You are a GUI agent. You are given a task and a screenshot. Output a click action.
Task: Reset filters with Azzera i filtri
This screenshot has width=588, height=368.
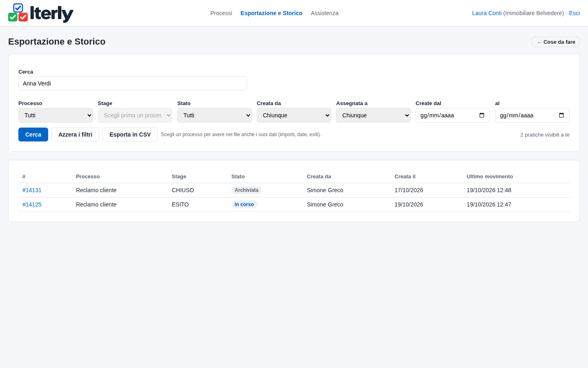[x=75, y=135]
